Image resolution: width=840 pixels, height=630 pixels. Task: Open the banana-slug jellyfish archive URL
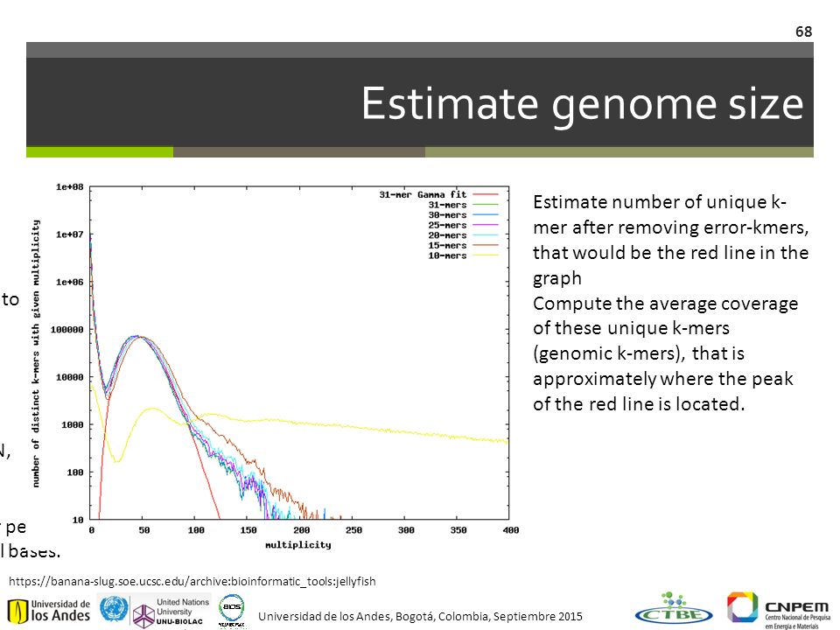coord(192,581)
